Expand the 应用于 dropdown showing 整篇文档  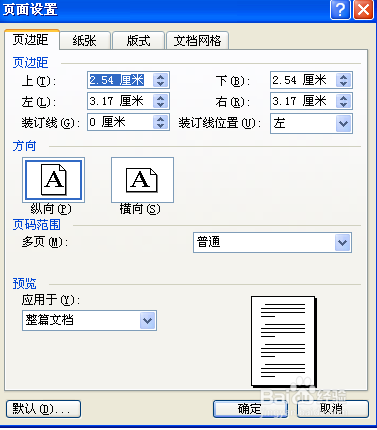pyautogui.click(x=148, y=320)
